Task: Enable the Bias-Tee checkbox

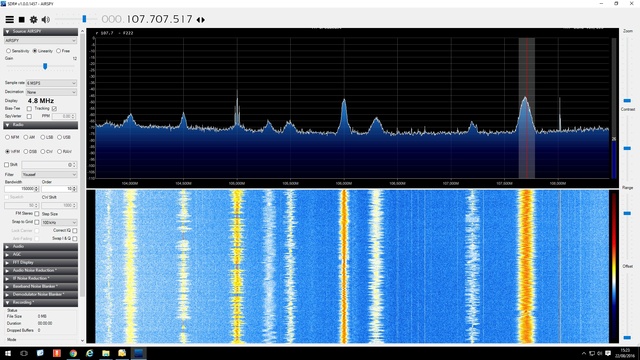Action: pos(29,109)
